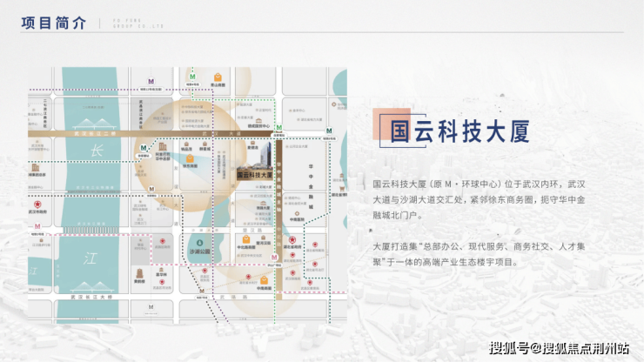Click the 国云科技大厦 label on the map

pos(255,175)
